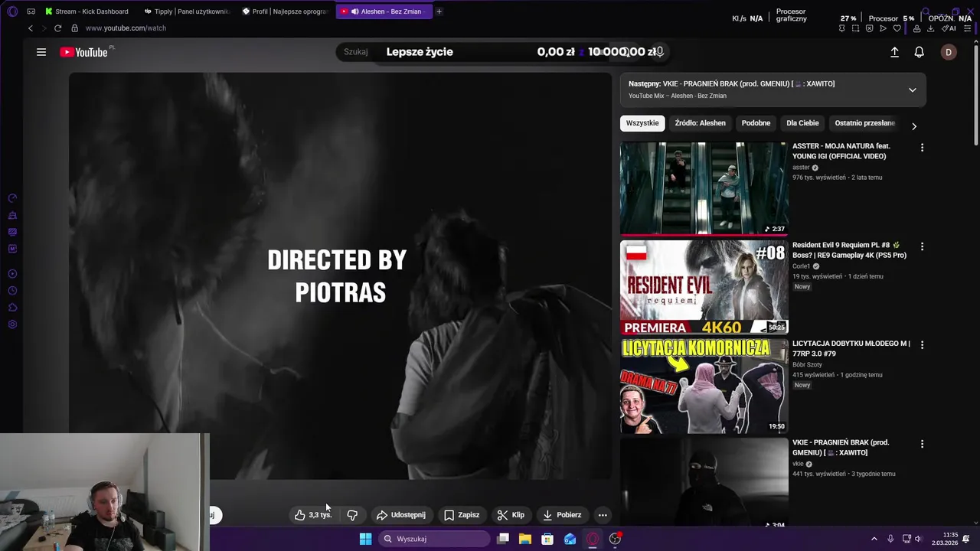Start voice search with microphone icon
Viewport: 980px width, 551px height.
tap(659, 51)
